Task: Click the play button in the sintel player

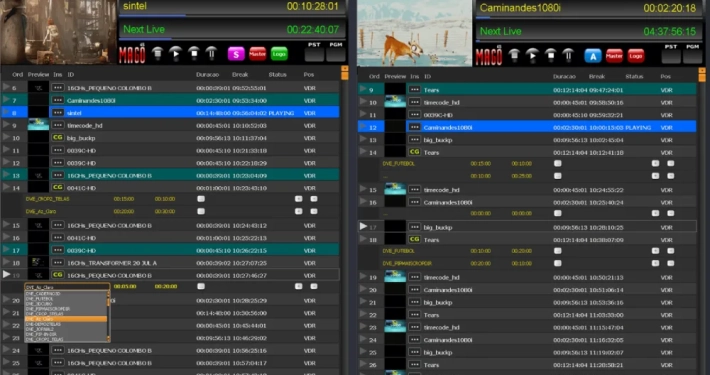Action: [175, 54]
